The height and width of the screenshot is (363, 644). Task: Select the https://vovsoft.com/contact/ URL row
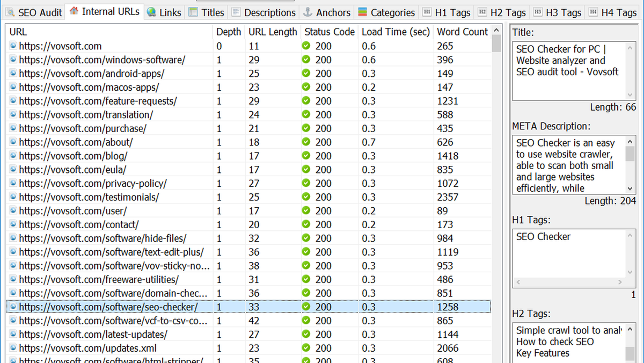[x=248, y=224]
